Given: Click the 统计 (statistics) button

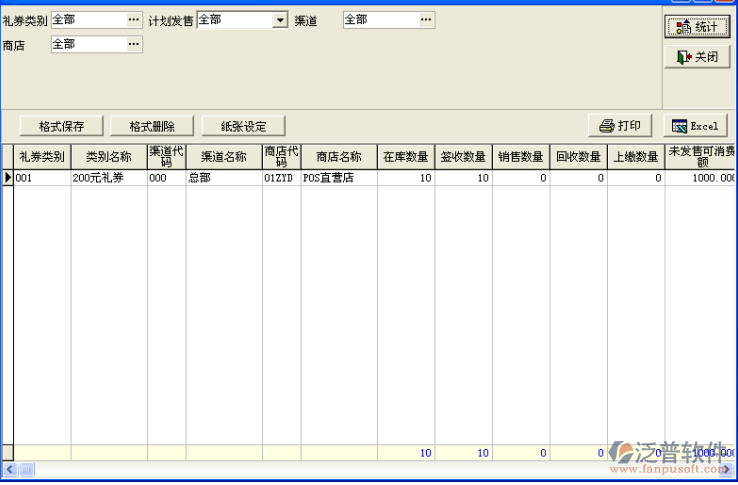Looking at the screenshot, I should (697, 27).
